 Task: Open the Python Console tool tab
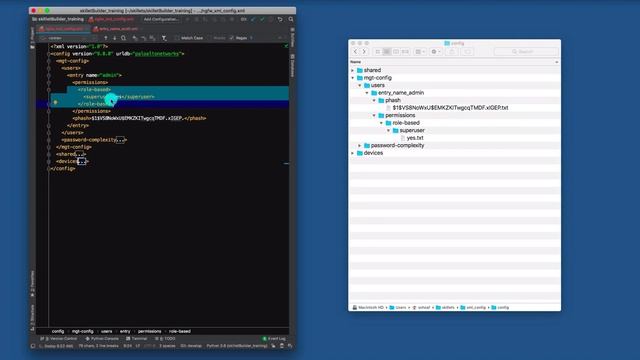[x=102, y=339]
